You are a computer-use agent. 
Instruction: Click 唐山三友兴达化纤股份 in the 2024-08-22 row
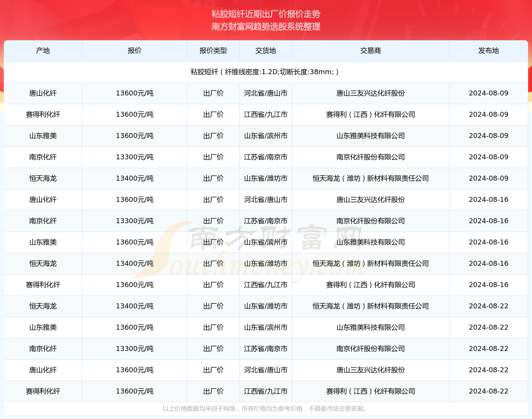[370, 370]
